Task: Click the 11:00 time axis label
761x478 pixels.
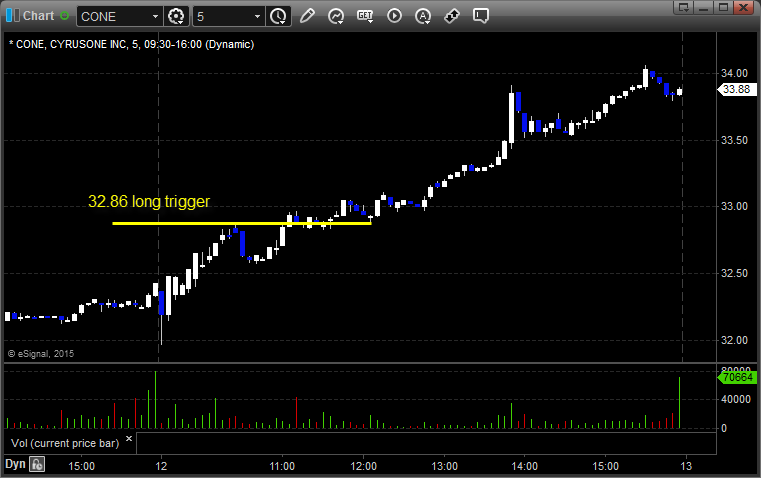Action: (x=282, y=466)
